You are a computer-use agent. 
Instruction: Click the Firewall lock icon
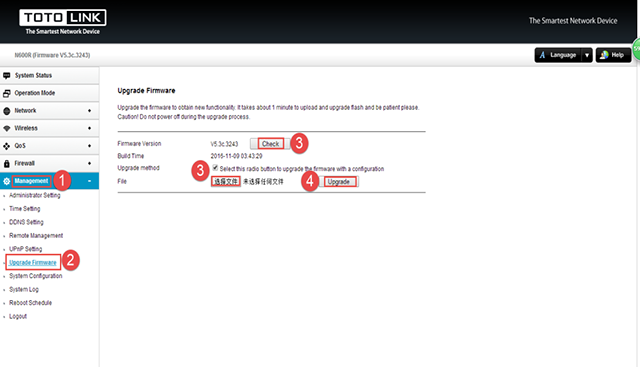pos(7,164)
